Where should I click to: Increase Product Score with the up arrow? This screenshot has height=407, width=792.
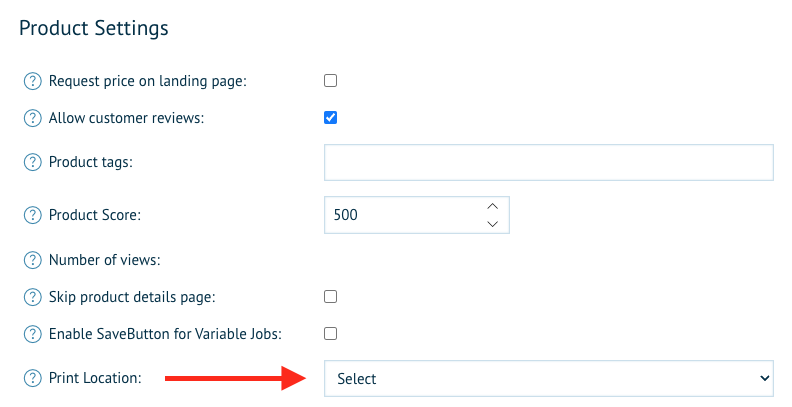point(492,207)
